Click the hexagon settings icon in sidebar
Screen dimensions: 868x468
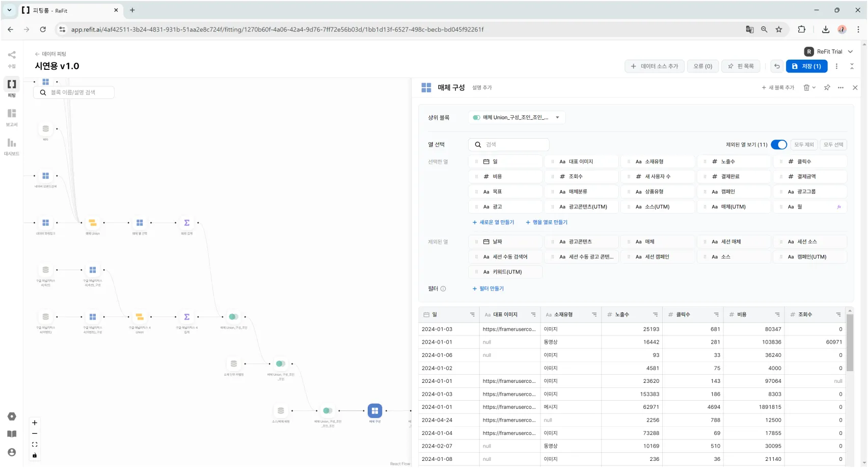click(x=12, y=417)
